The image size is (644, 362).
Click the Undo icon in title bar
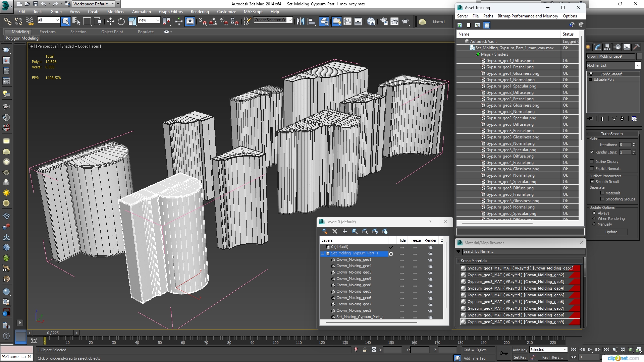[43, 4]
